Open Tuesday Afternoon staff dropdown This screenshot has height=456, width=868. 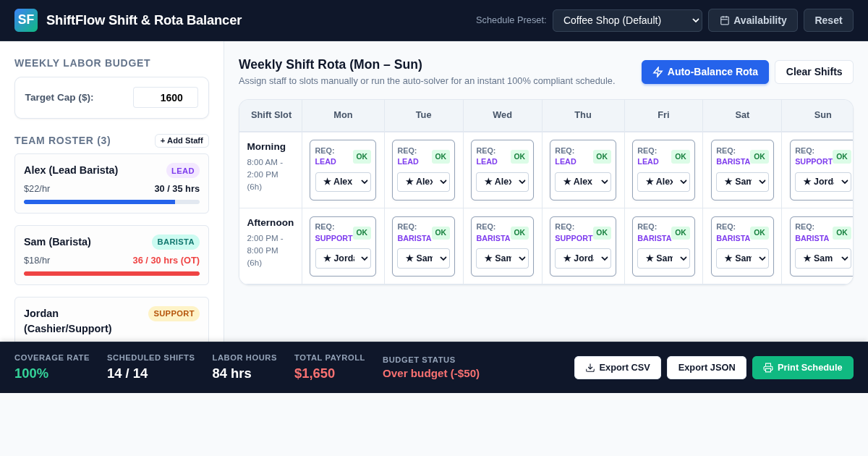(423, 258)
